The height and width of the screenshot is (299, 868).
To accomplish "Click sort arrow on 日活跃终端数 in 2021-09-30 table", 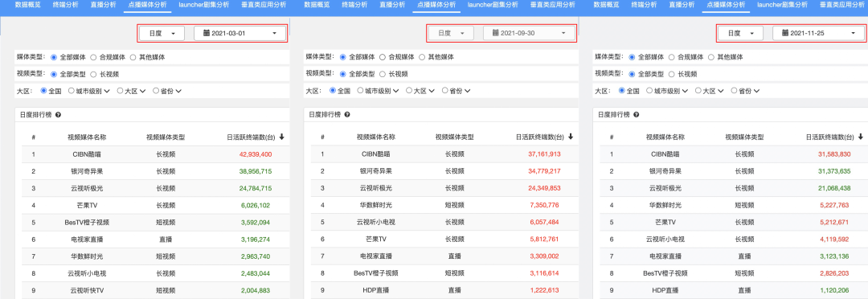I will pyautogui.click(x=571, y=137).
